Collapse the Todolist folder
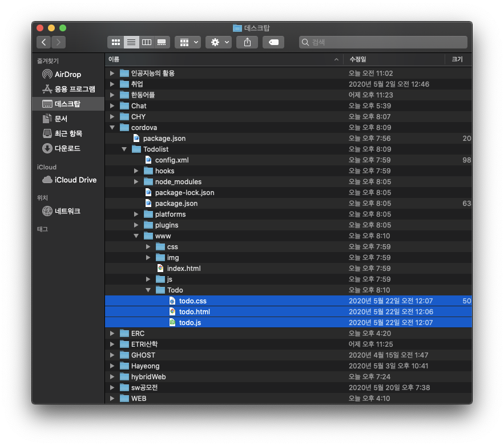 124,149
